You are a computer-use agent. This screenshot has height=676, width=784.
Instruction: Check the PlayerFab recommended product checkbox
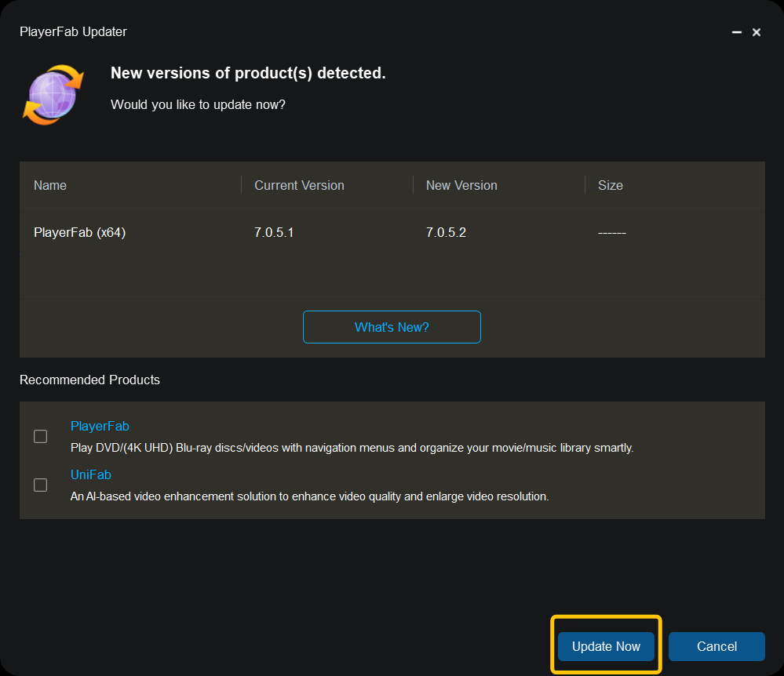pos(41,436)
